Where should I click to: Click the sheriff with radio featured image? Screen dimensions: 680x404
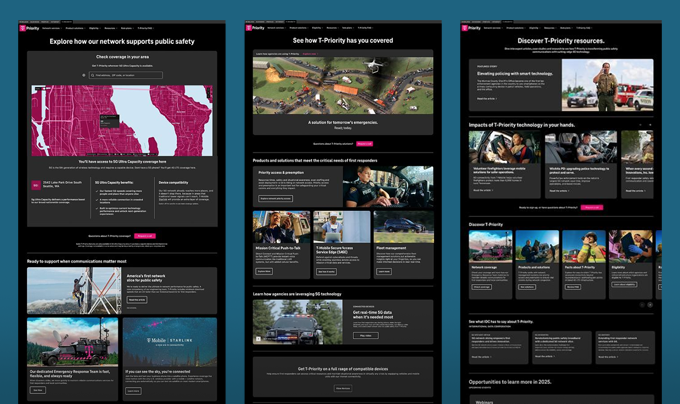(608, 85)
